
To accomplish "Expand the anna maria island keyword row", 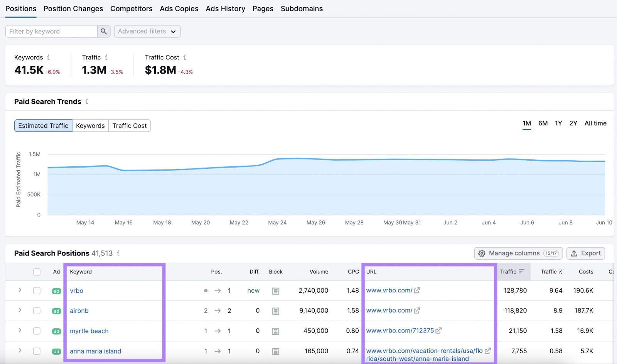I will tap(20, 351).
